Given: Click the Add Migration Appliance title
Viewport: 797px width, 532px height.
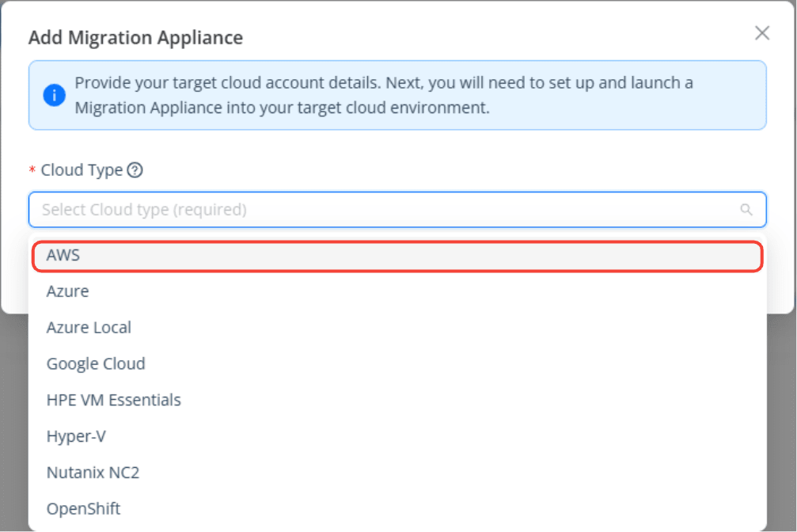Looking at the screenshot, I should coord(135,38).
